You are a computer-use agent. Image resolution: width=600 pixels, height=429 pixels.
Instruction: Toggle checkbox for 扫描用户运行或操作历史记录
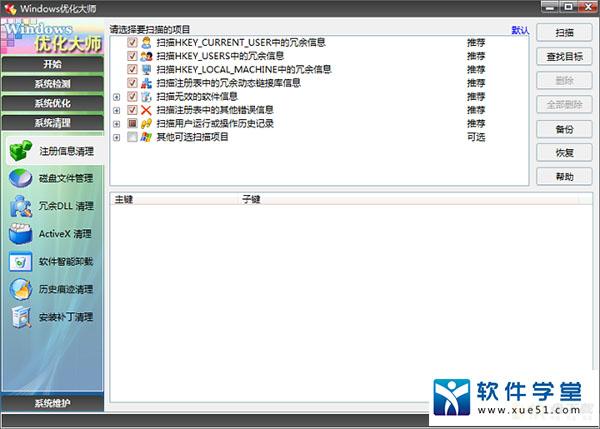pyautogui.click(x=132, y=124)
